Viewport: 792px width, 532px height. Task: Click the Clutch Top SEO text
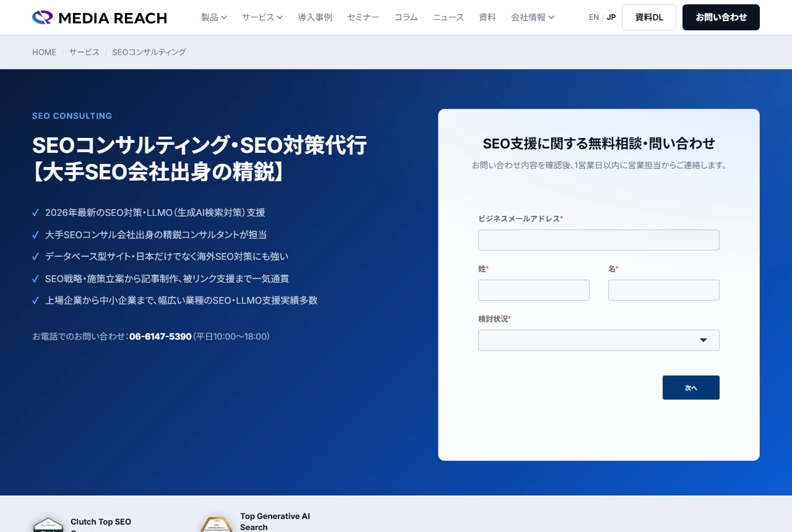click(101, 522)
